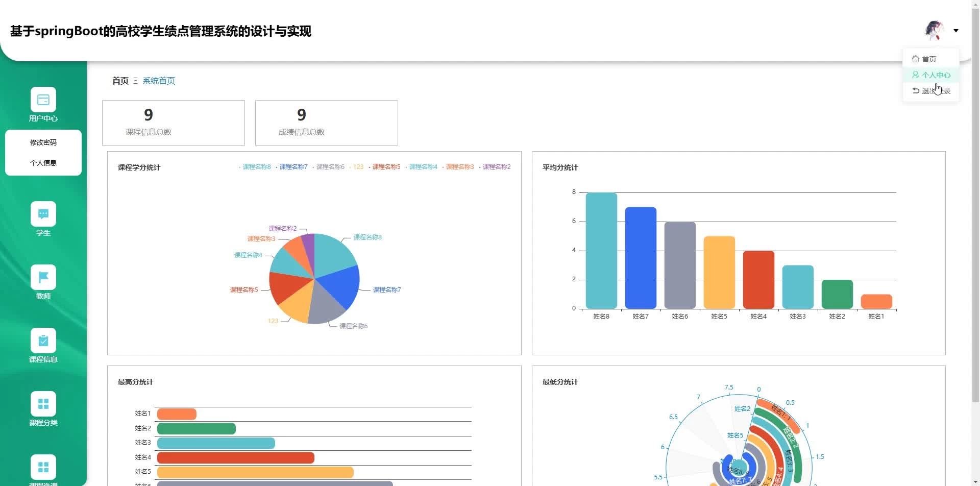Click the blue 课程名称7 pie slice

click(x=342, y=285)
